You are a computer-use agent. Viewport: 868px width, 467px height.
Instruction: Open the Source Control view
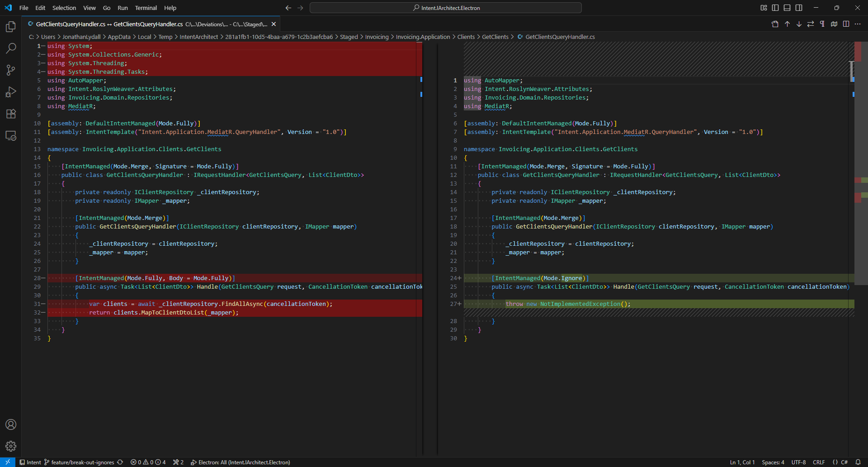click(11, 70)
